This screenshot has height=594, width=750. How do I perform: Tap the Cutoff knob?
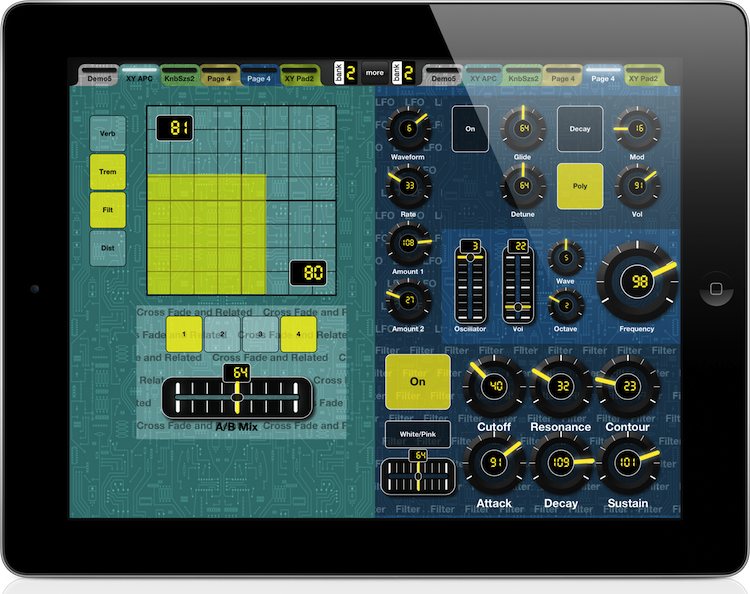(494, 385)
